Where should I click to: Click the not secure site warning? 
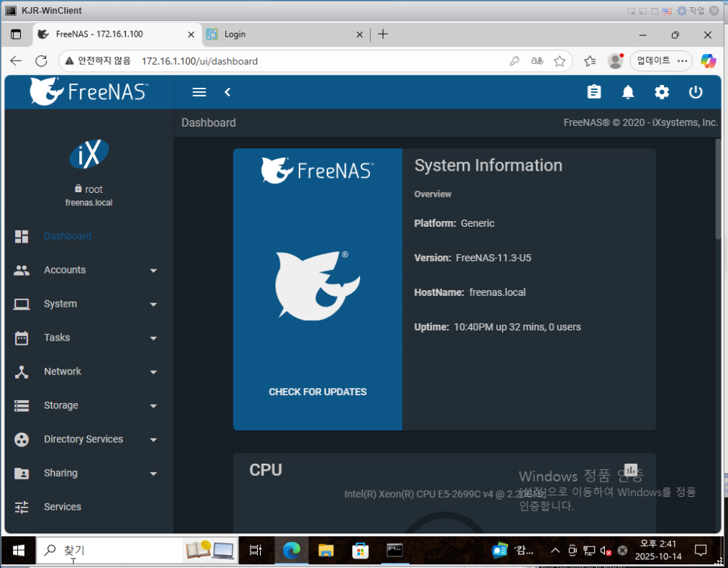98,60
